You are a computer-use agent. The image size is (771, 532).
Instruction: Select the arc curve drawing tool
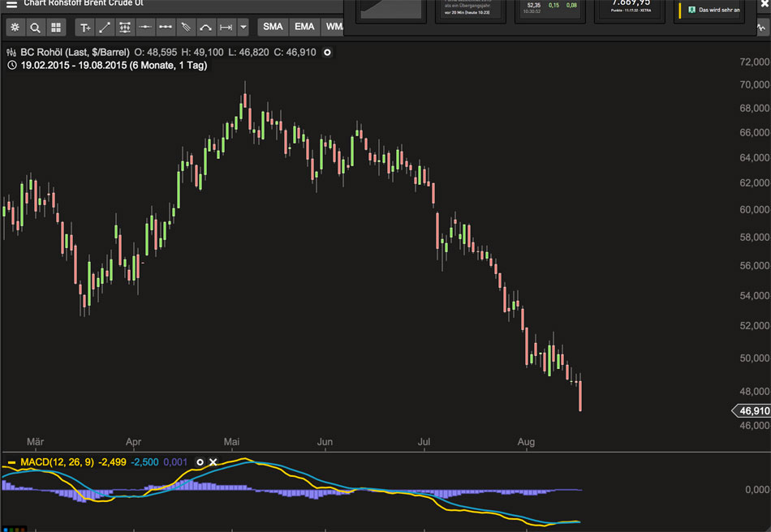point(205,28)
